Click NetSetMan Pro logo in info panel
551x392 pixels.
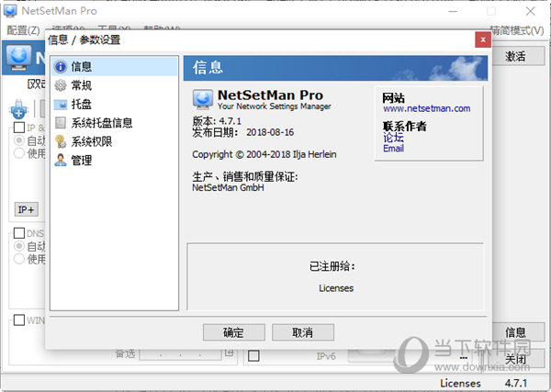pyautogui.click(x=203, y=99)
